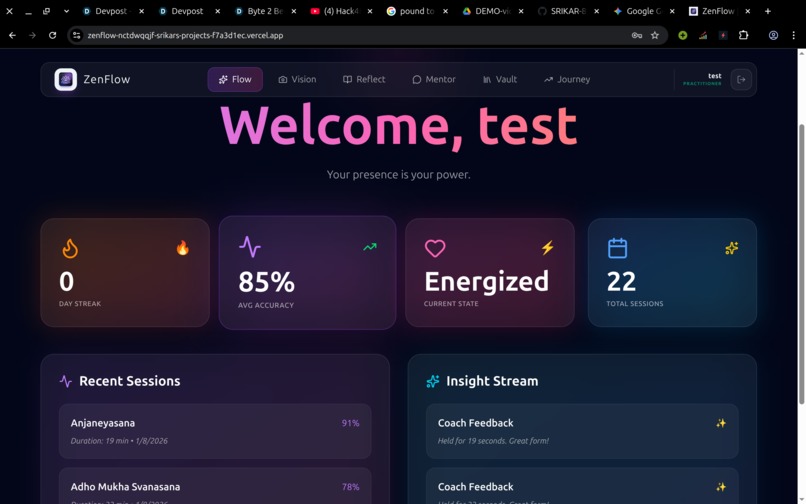Click the 22 total sessions number
Image resolution: width=806 pixels, height=504 pixels.
[621, 281]
